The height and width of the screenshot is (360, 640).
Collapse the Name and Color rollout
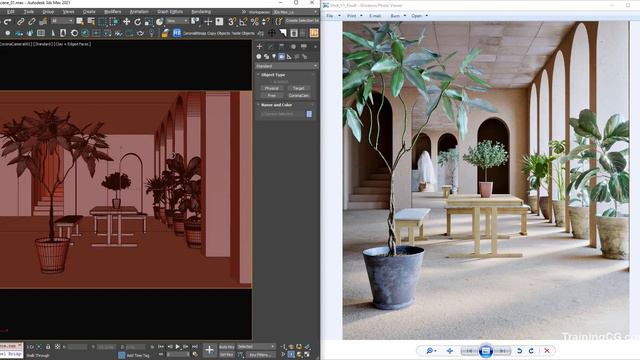click(276, 105)
